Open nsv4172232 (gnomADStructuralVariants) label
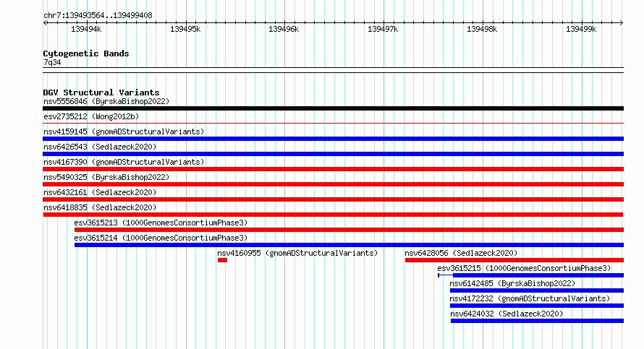This screenshot has width=644, height=349. coord(530,298)
